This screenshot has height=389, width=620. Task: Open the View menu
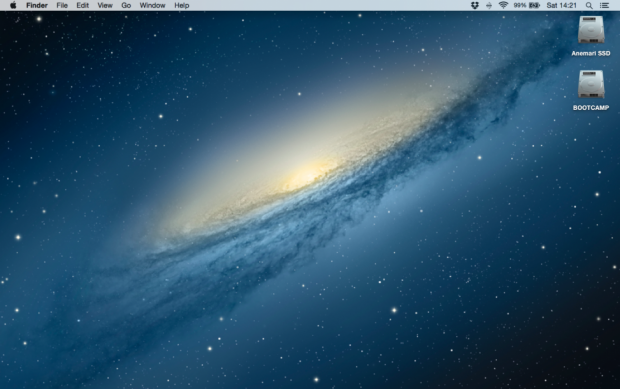coord(105,6)
